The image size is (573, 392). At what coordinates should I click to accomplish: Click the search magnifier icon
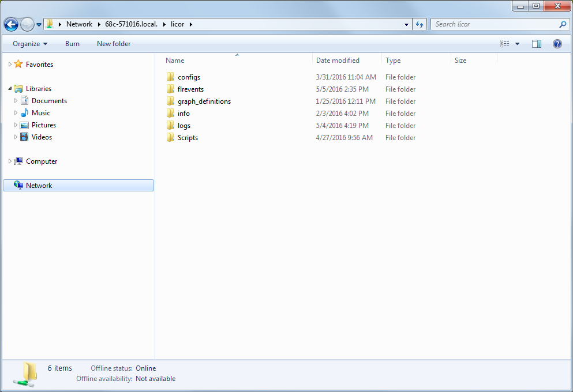point(563,24)
